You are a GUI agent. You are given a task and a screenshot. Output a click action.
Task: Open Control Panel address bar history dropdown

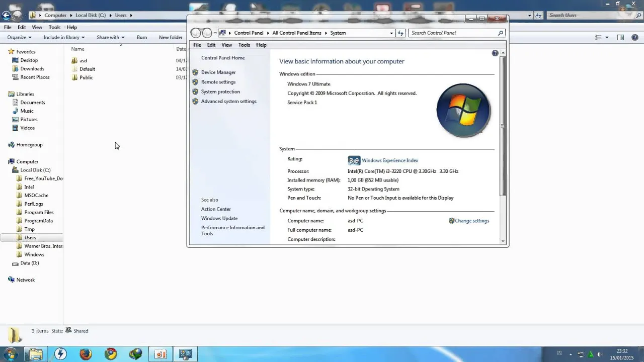(x=391, y=33)
